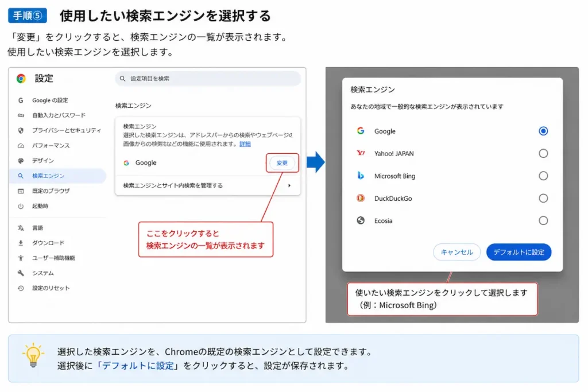Image resolution: width=588 pixels, height=392 pixels.
Task: Click the 変更 button next to Google
Action: [282, 163]
